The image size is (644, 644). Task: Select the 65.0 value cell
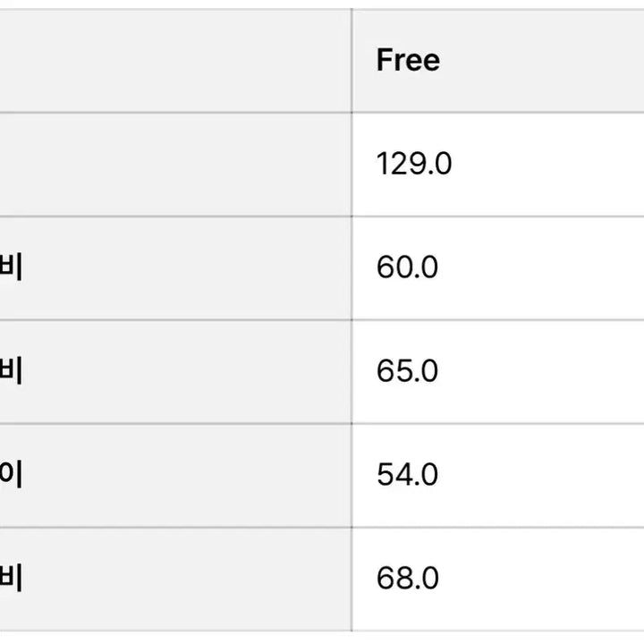[407, 371]
